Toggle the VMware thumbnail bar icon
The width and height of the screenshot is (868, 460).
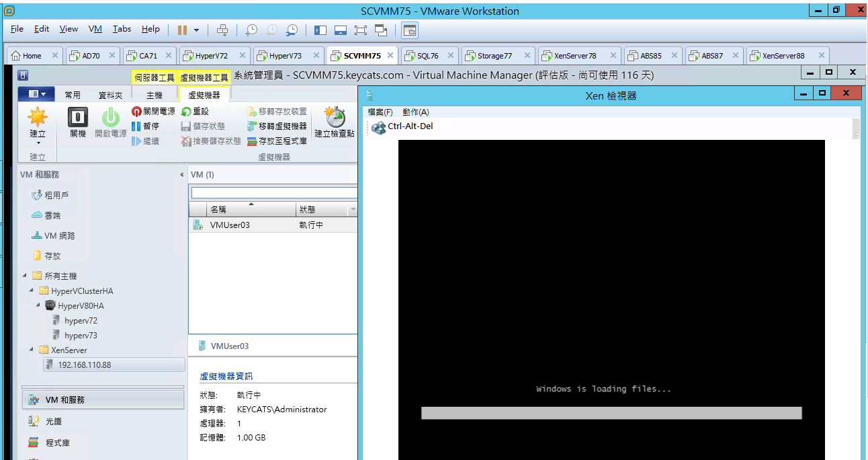coord(341,30)
